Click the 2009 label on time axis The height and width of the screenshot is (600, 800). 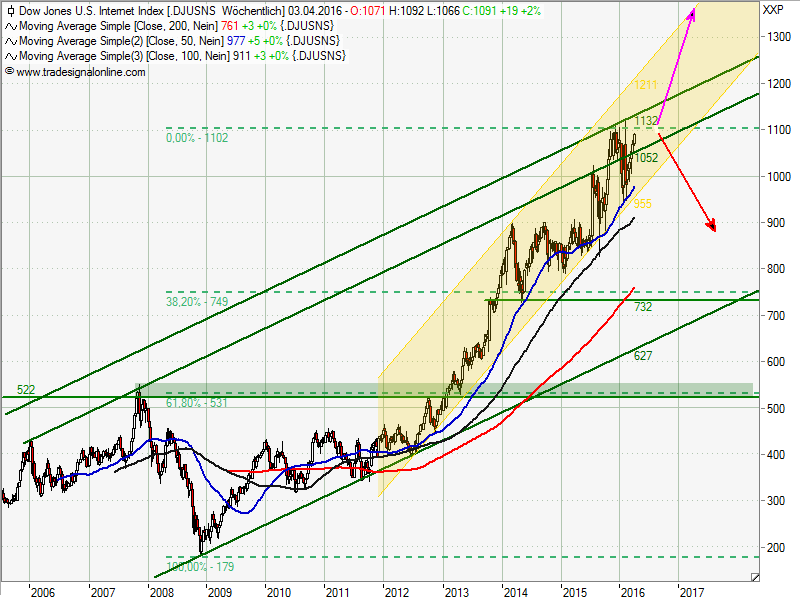(220, 592)
